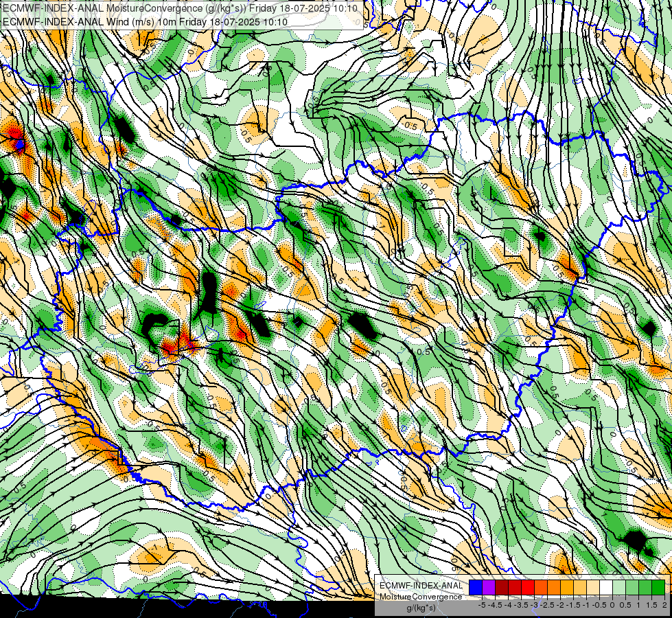The width and height of the screenshot is (672, 618).
Task: Click the '-4.5' legend tick label
Action: [495, 605]
